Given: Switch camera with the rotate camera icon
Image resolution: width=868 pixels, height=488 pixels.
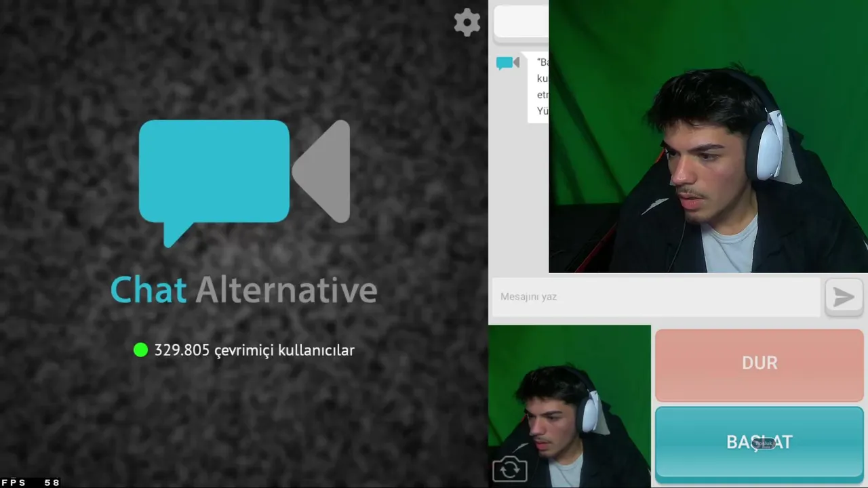Looking at the screenshot, I should pyautogui.click(x=509, y=469).
